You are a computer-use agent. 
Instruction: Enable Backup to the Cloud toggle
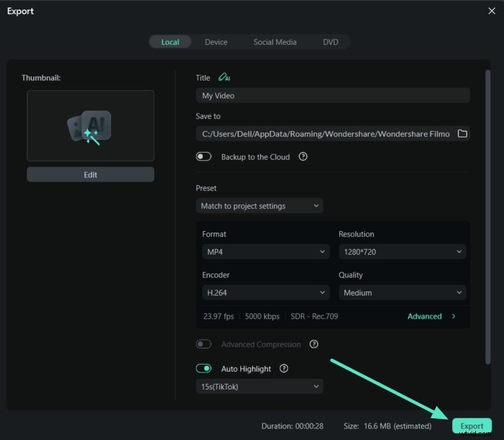point(204,156)
